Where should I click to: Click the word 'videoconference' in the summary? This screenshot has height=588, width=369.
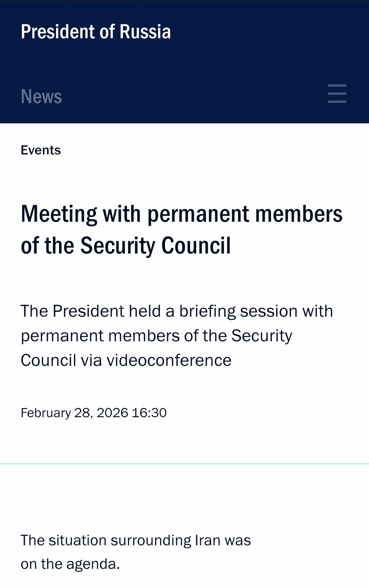point(169,360)
